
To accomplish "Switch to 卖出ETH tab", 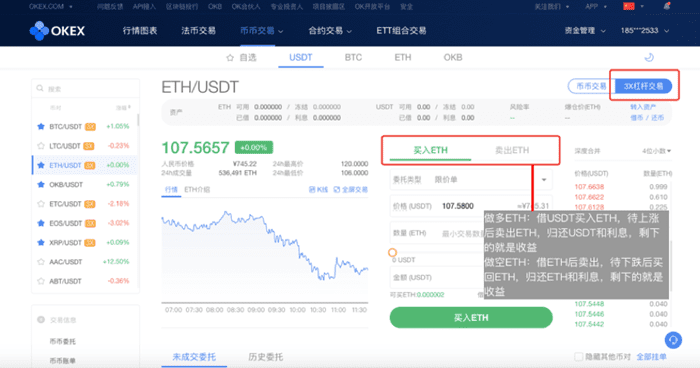I will (x=512, y=150).
